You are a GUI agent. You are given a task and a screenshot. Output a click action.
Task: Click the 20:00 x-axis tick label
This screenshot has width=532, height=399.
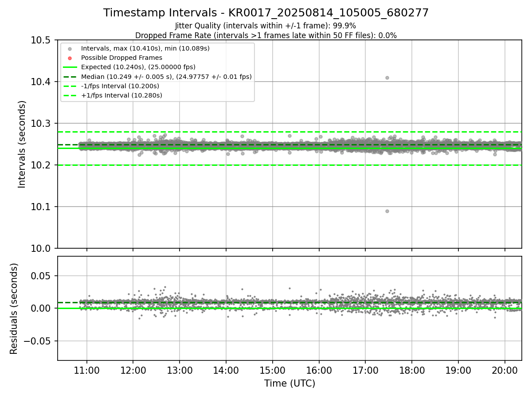pos(505,370)
